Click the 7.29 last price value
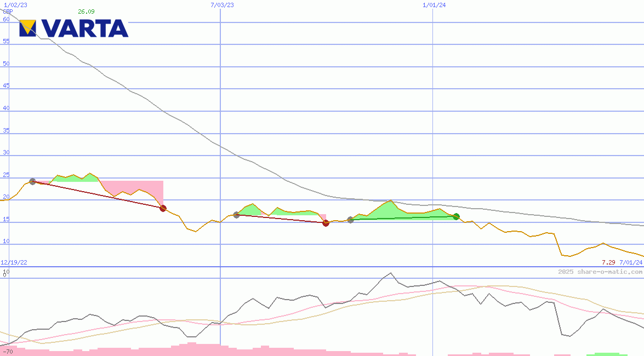The height and width of the screenshot is (356, 644). (608, 263)
